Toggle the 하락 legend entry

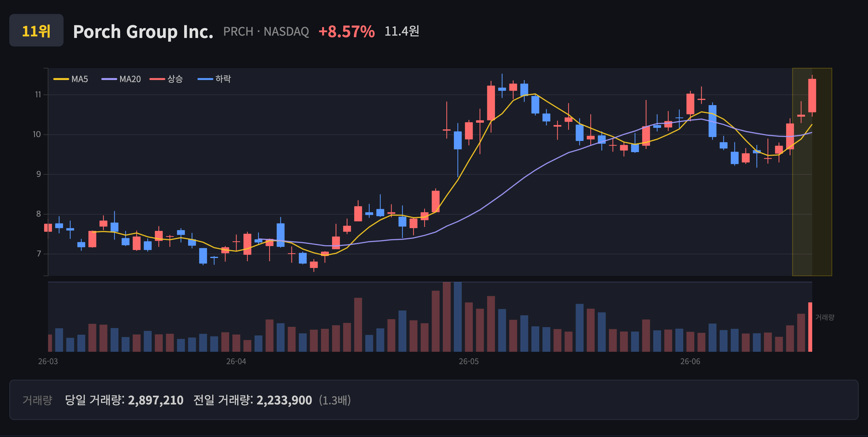pyautogui.click(x=214, y=79)
